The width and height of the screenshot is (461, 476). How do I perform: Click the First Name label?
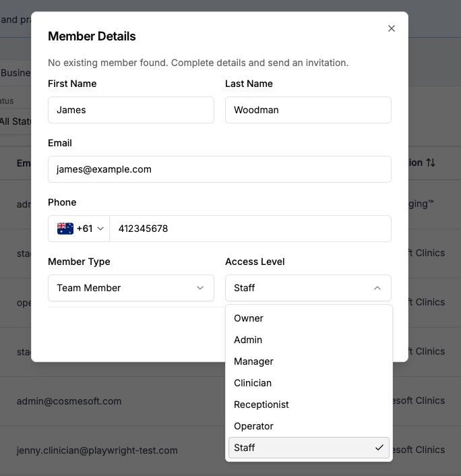(x=72, y=84)
